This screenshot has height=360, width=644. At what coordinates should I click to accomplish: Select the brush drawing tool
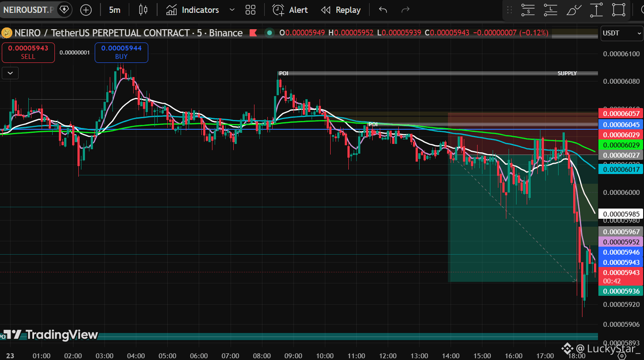(574, 10)
